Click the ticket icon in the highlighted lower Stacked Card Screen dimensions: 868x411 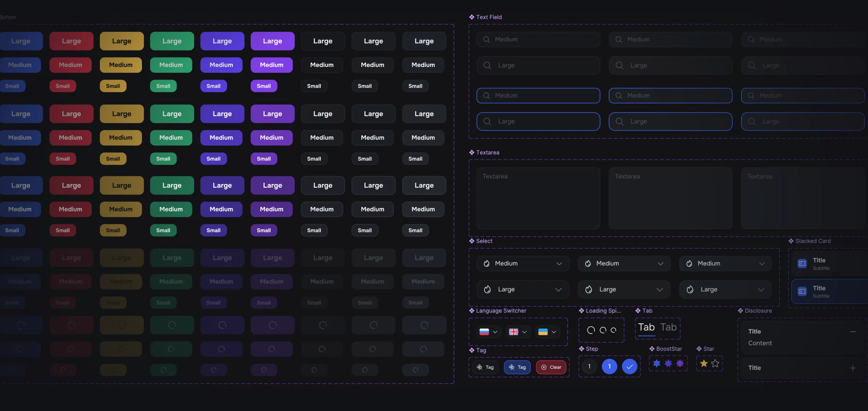802,291
